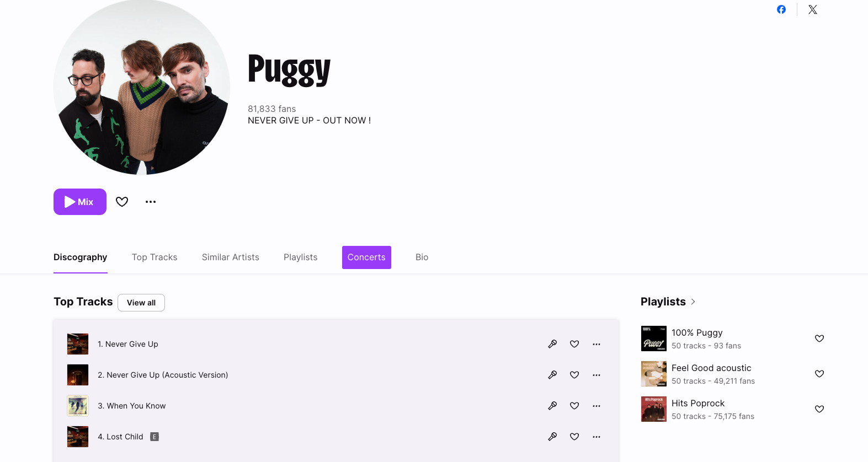Favorite the artist Puggy with heart

[x=122, y=202]
